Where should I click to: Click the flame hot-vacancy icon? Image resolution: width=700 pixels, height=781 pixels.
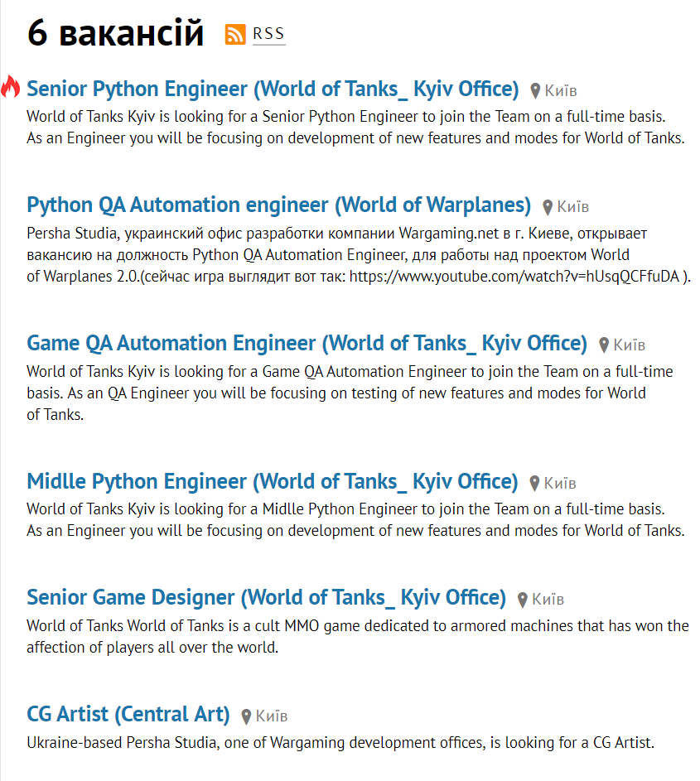[11, 87]
